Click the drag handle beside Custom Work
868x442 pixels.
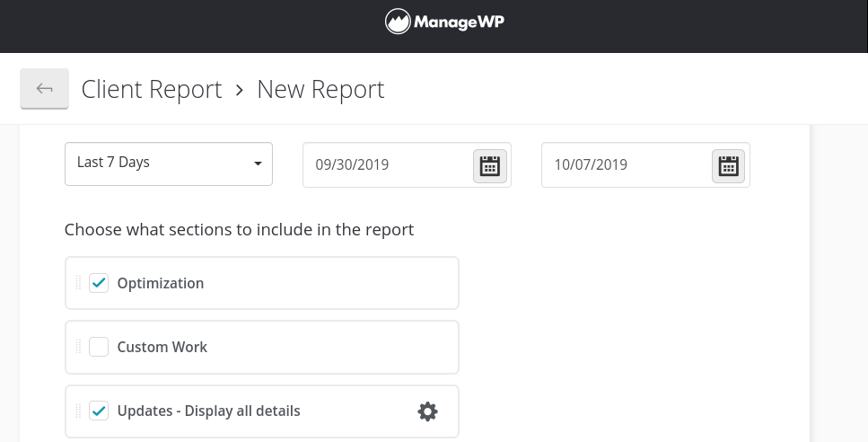(x=78, y=347)
